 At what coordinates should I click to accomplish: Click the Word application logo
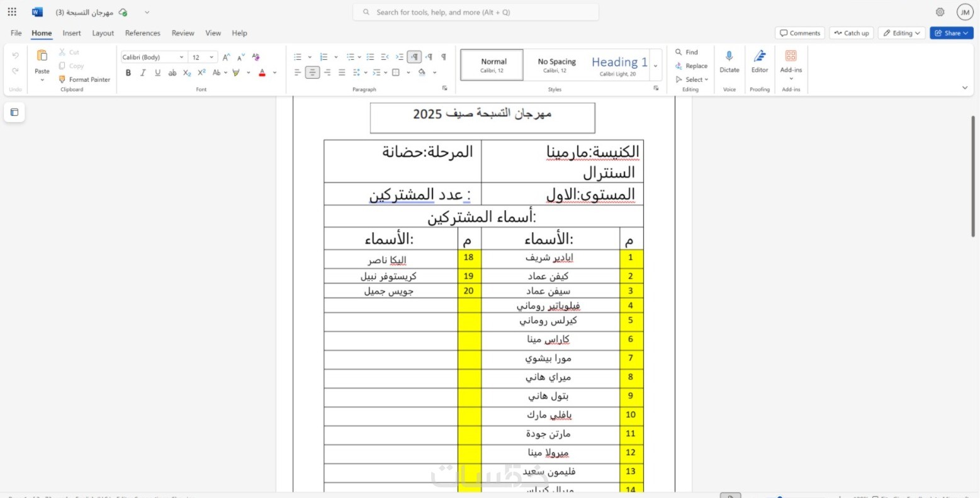[x=37, y=12]
